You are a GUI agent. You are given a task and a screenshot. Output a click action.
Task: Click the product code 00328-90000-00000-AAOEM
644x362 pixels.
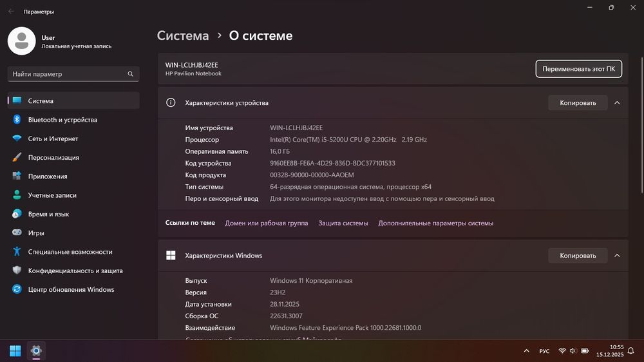312,175
